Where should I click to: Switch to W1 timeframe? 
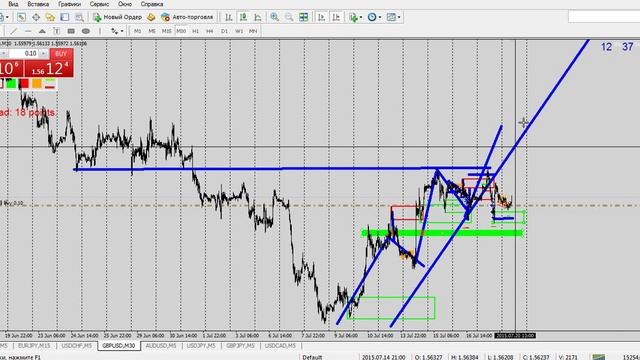[x=239, y=31]
